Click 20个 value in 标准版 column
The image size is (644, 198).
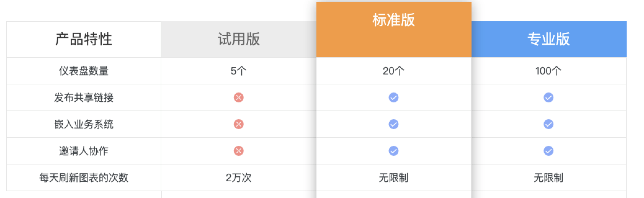click(393, 71)
